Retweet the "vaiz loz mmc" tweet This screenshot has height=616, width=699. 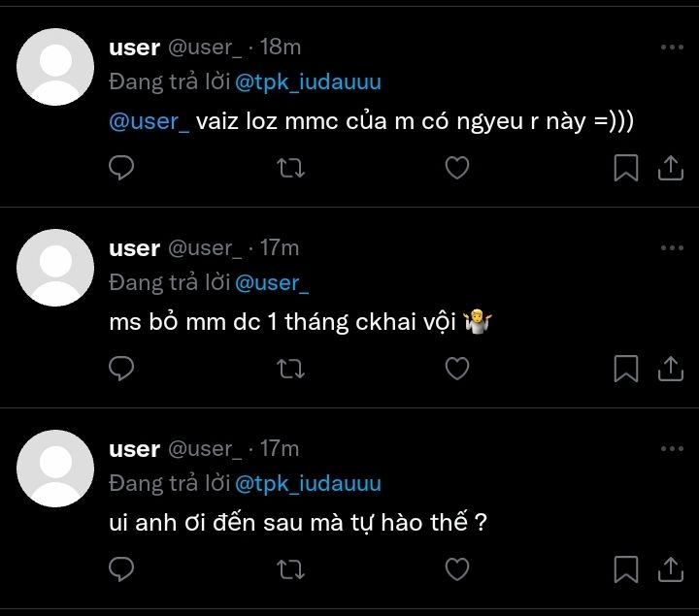pos(290,168)
